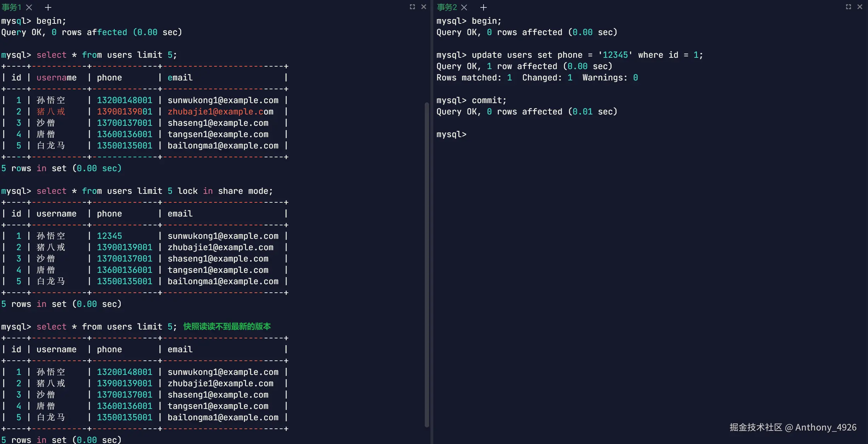Add a new tab next to 事务2
Screen dimensions: 868x444
484,7
